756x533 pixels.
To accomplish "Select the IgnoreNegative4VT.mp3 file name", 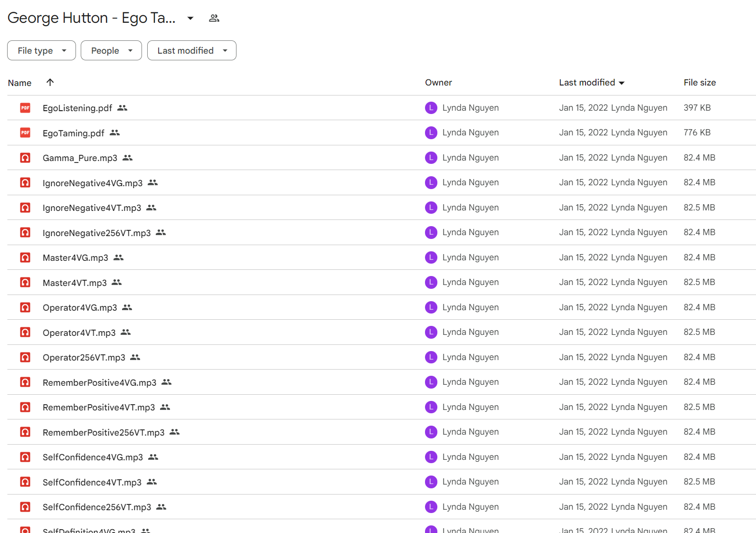I will 92,208.
